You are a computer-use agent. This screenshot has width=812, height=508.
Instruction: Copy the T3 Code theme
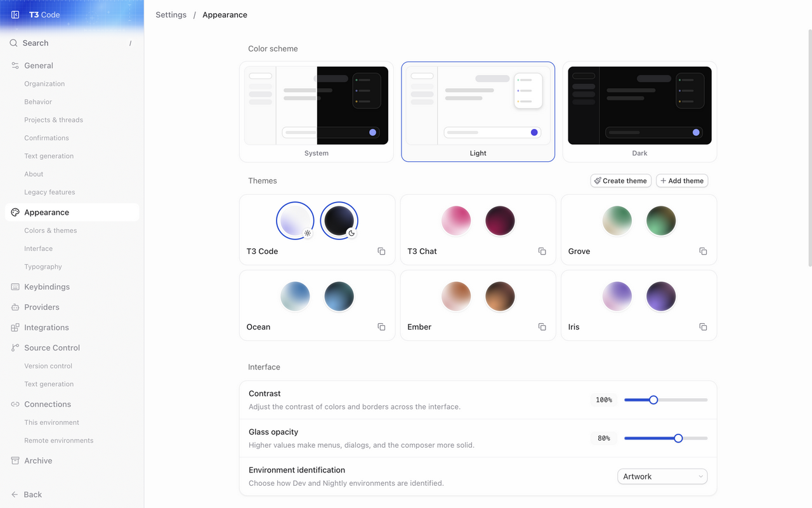[381, 251]
